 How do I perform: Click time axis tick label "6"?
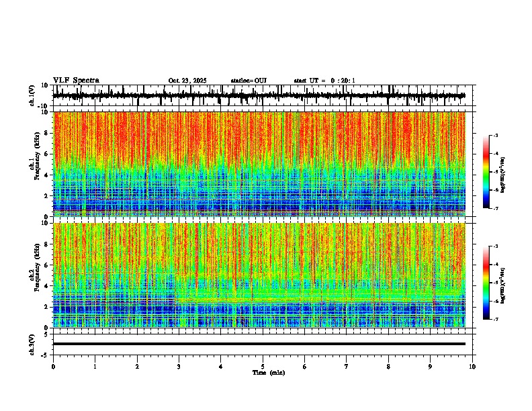click(304, 367)
